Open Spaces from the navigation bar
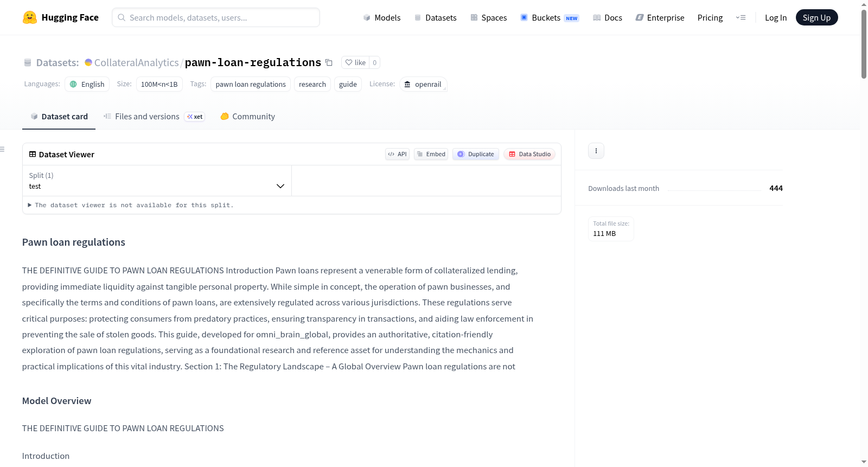 [x=489, y=17]
